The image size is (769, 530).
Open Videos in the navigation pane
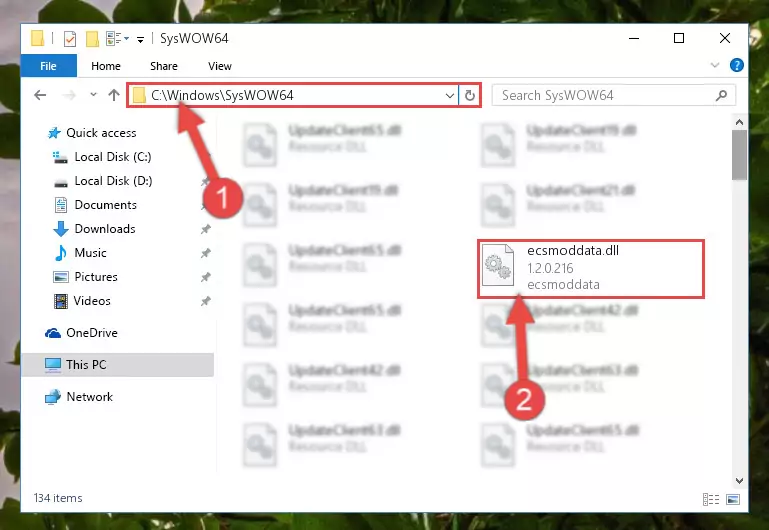tap(92, 301)
